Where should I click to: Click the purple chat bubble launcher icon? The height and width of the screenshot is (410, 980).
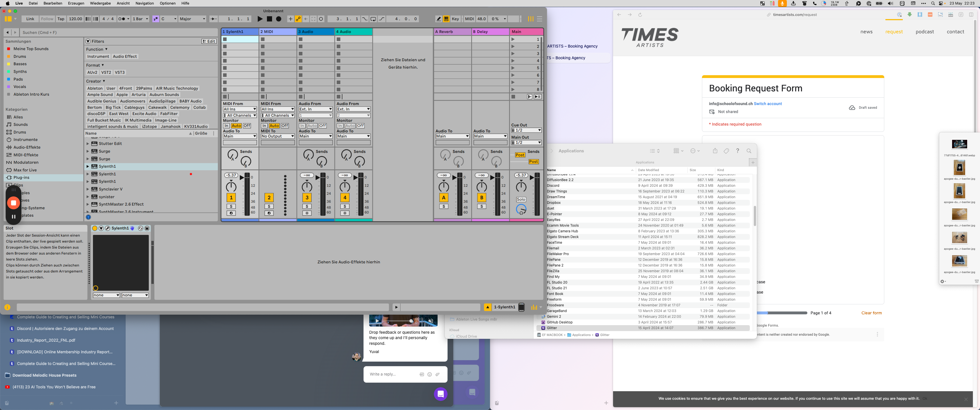pyautogui.click(x=440, y=394)
